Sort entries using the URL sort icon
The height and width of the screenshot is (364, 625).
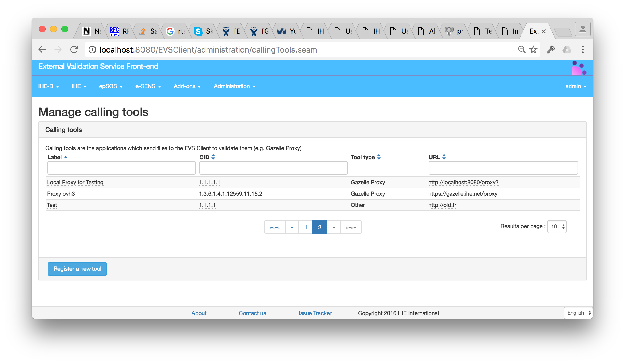[x=444, y=157]
